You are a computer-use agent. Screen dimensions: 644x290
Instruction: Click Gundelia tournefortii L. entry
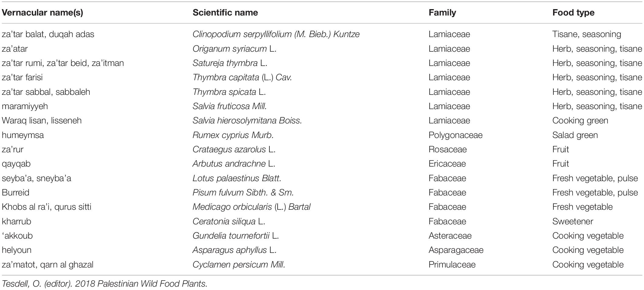point(235,236)
